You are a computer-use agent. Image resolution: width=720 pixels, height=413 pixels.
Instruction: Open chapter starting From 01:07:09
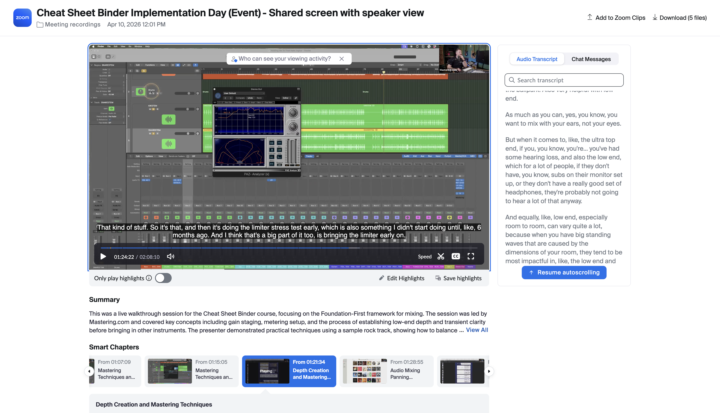[x=115, y=371]
